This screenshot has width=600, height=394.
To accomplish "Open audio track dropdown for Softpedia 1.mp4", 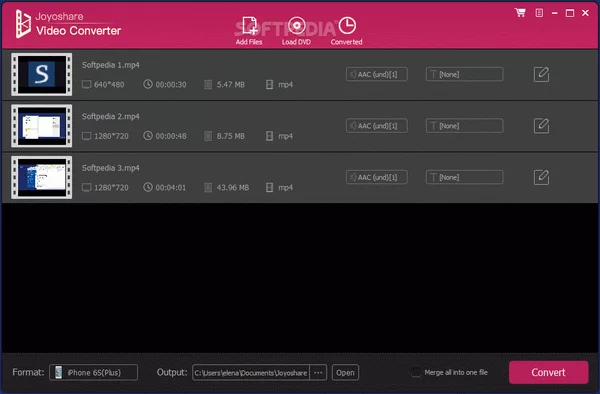I will pyautogui.click(x=377, y=74).
